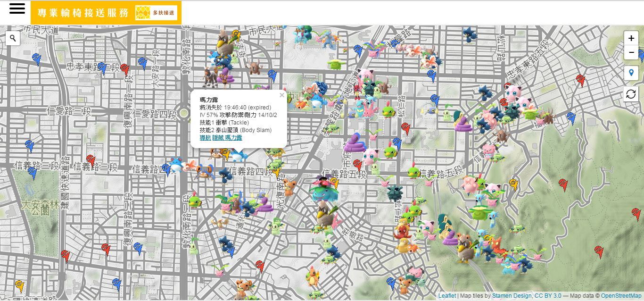Image resolution: width=644 pixels, height=301 pixels.
Task: Open the Stamen Design link
Action: point(512,296)
